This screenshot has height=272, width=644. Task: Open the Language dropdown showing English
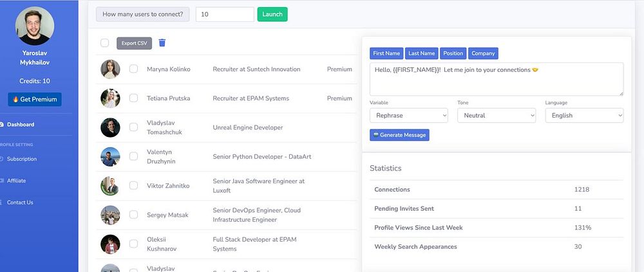585,115
